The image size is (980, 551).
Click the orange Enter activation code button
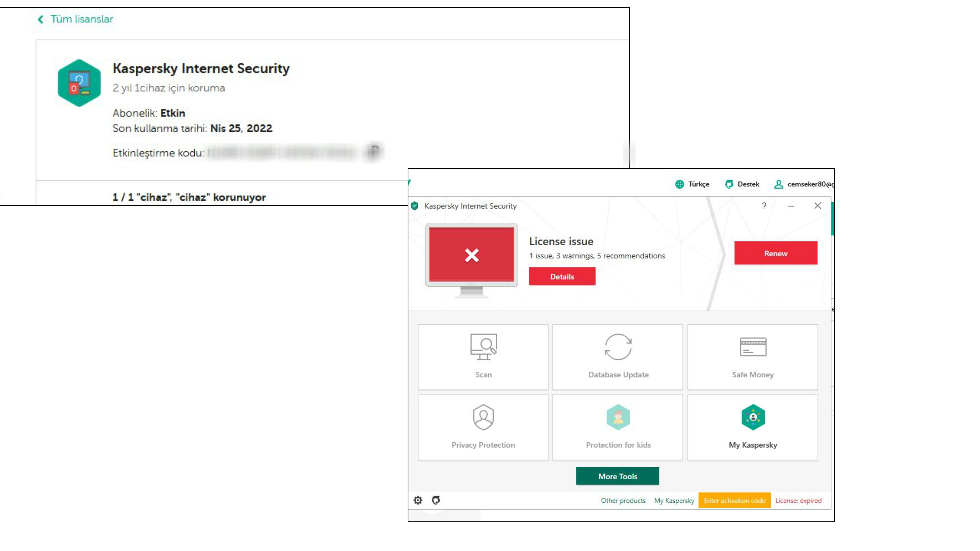tap(734, 500)
